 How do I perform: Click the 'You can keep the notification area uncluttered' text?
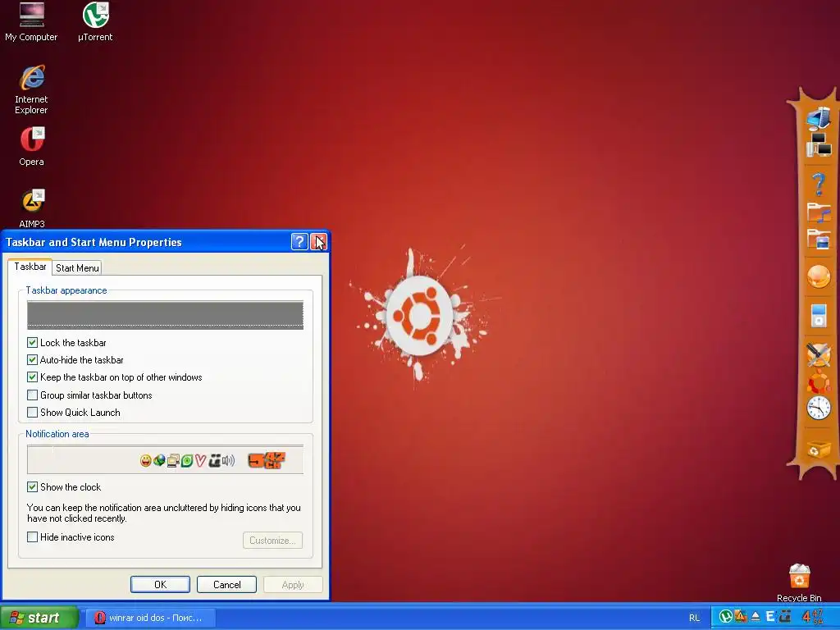[164, 513]
